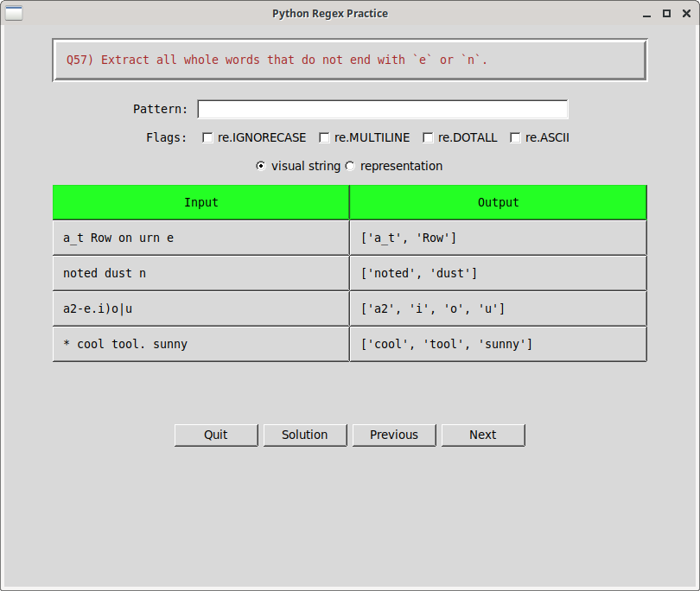Toggle the re.ASCII flag
The image size is (700, 591).
tap(515, 137)
